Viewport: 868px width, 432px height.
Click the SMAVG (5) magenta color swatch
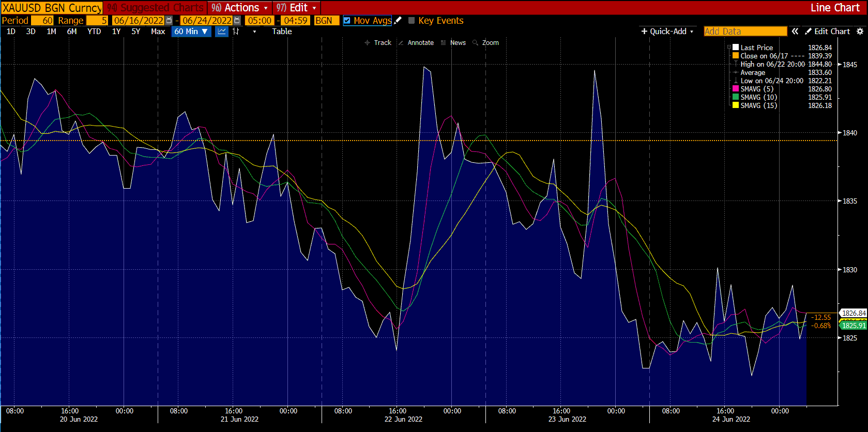point(736,89)
